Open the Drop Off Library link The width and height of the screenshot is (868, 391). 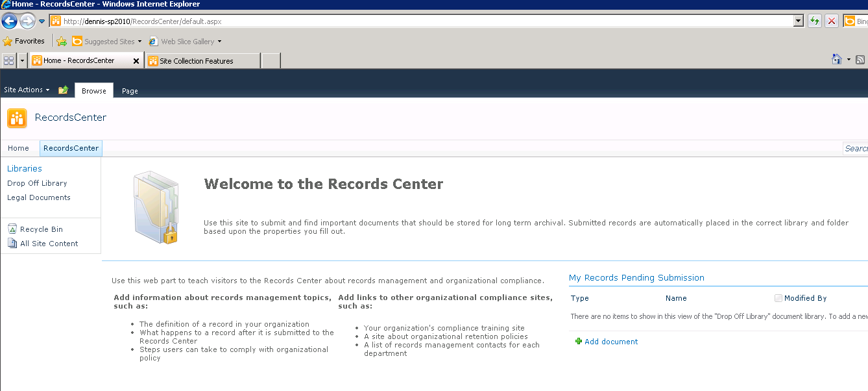coord(37,183)
